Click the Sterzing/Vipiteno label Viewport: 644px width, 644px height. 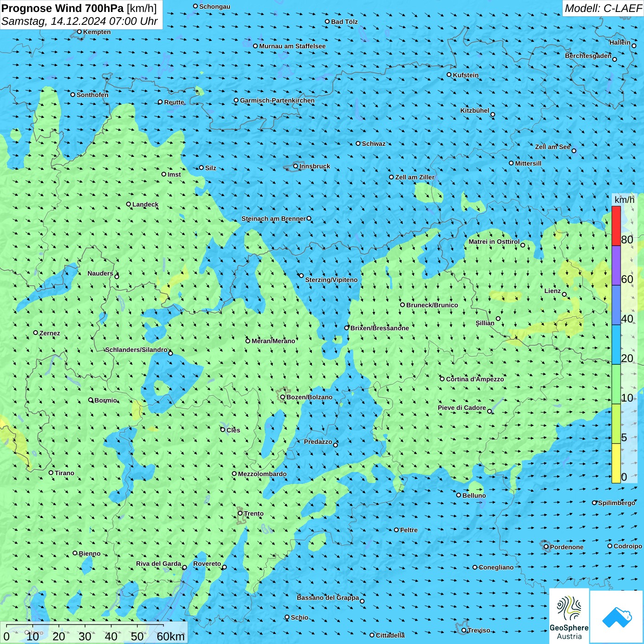coord(331,280)
